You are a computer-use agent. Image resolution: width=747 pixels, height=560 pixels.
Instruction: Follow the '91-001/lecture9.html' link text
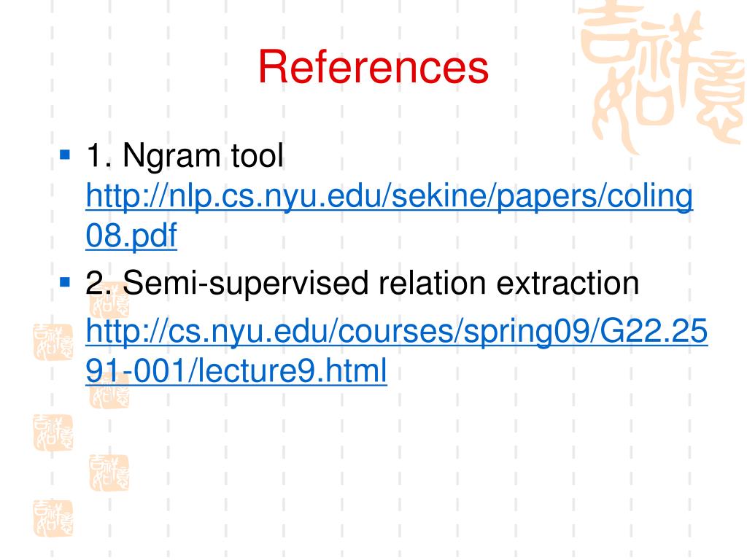(x=236, y=370)
